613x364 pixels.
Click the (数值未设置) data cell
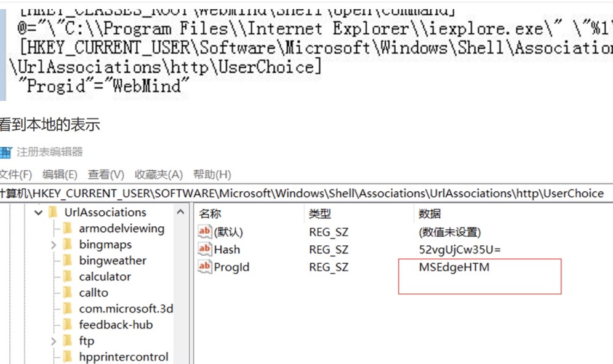pos(449,232)
